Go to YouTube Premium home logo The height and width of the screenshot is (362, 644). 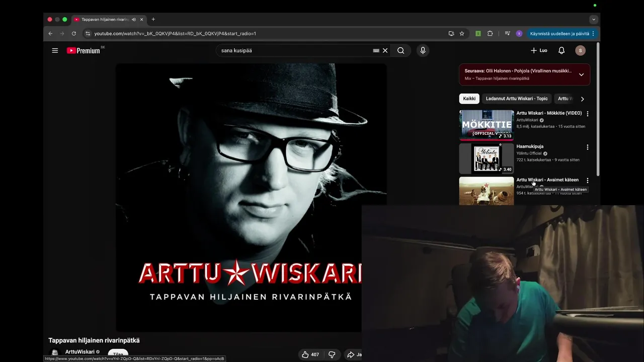[84, 50]
